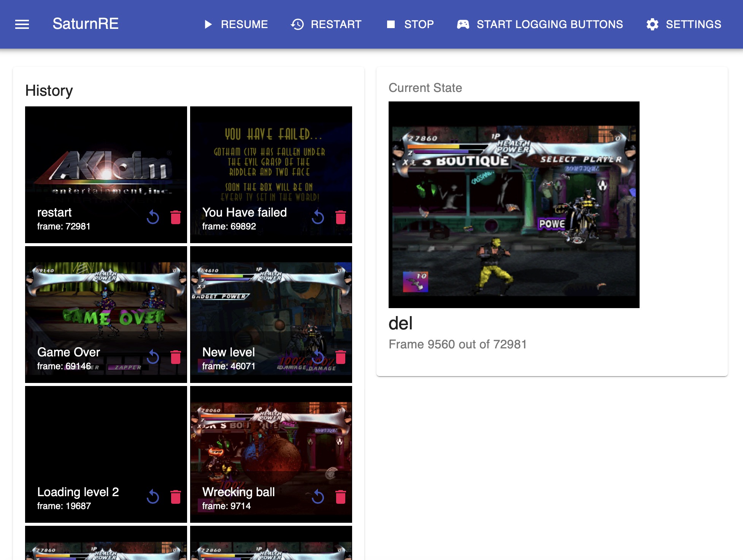Open the partially visible 27860 score thumbnail

coord(106,543)
